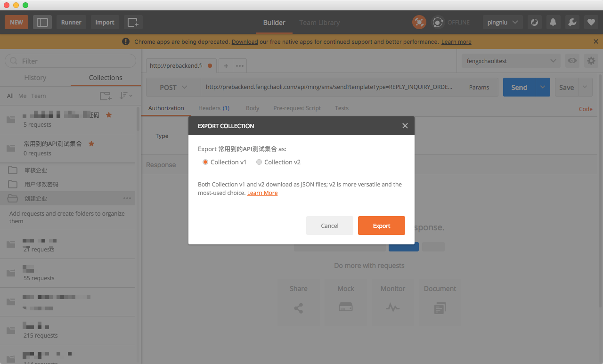Viewport: 603px width, 364px height.
Task: Add a new request tab
Action: 226,66
